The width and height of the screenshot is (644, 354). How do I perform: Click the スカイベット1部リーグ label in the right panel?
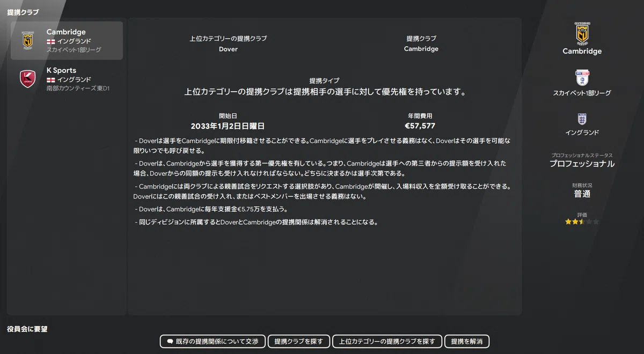click(x=582, y=93)
